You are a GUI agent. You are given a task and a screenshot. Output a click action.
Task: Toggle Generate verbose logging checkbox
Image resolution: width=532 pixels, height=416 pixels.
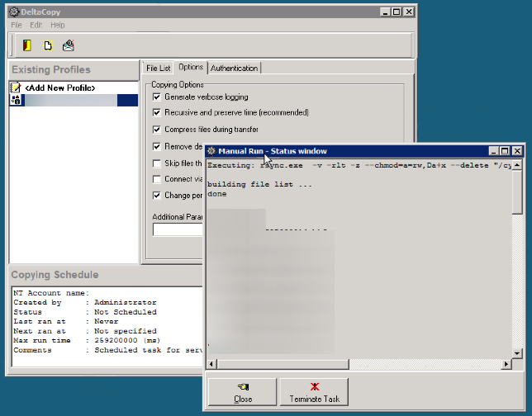click(x=157, y=97)
